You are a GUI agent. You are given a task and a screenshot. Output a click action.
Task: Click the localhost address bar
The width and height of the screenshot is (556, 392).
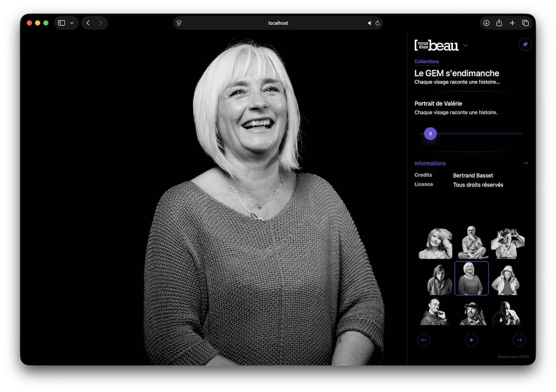pyautogui.click(x=278, y=23)
